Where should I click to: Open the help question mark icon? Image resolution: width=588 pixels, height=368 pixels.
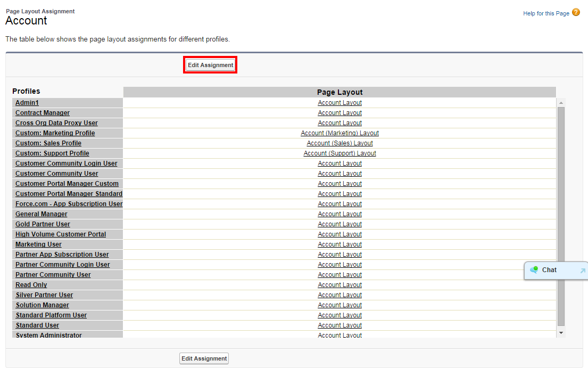pos(576,13)
